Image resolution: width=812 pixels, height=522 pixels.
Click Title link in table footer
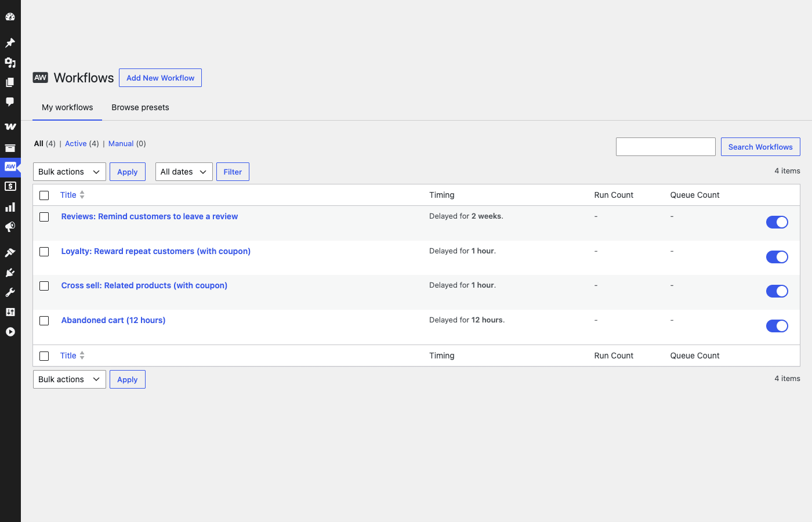tap(68, 356)
